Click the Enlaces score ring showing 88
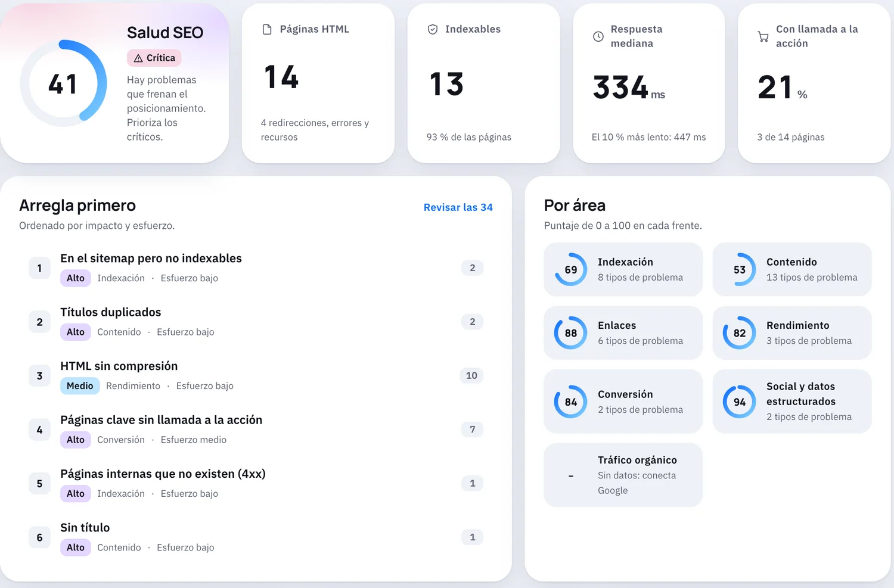Image resolution: width=894 pixels, height=588 pixels. pyautogui.click(x=571, y=333)
